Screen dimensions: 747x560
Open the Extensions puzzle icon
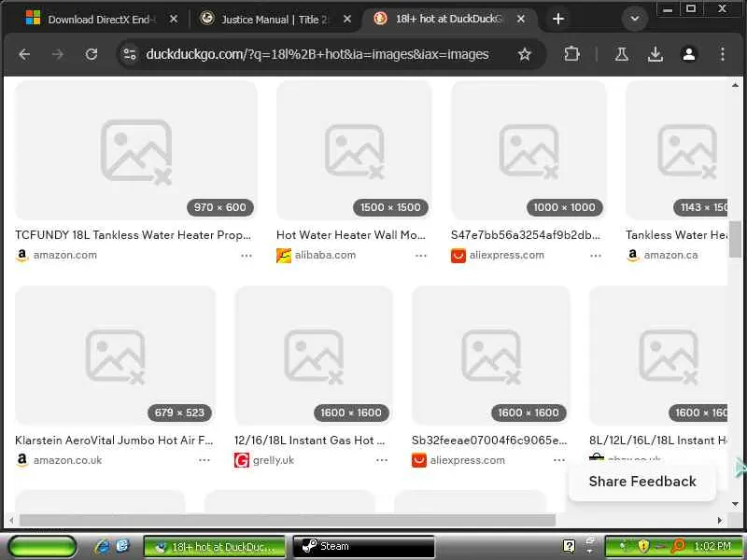pyautogui.click(x=571, y=54)
